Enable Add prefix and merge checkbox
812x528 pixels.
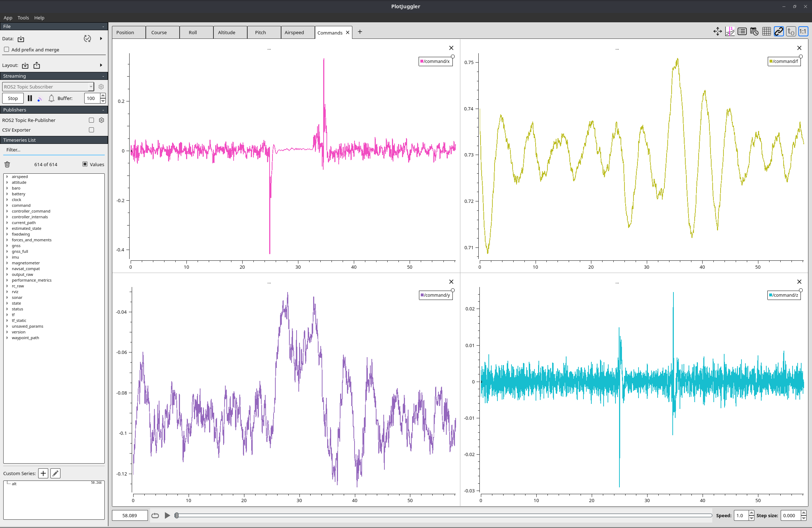[6, 50]
